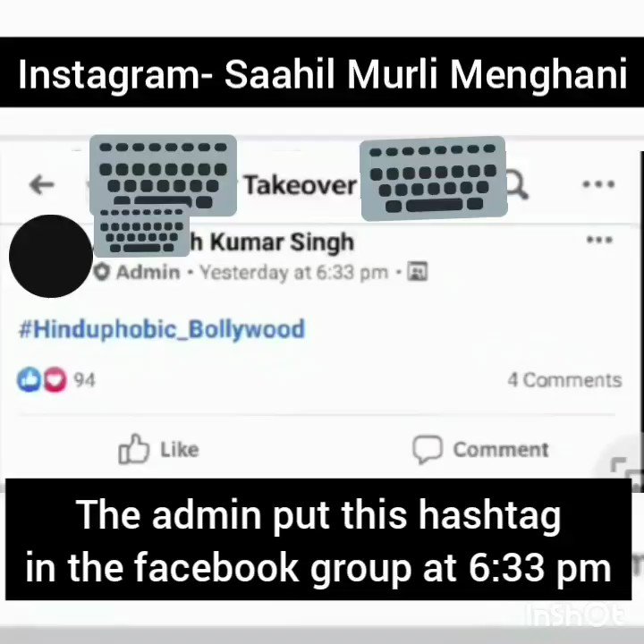This screenshot has width=644, height=644.
Task: Tap the blue thumbs-up reaction icon
Action: click(29, 379)
